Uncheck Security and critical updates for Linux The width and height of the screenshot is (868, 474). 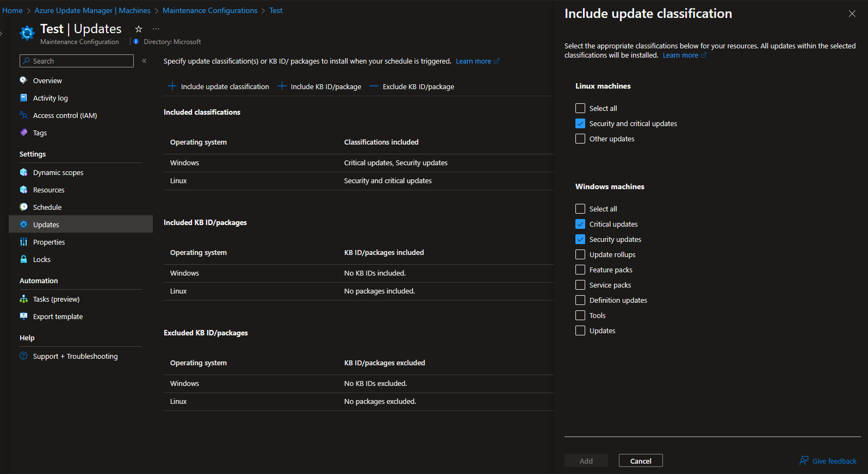coord(580,123)
